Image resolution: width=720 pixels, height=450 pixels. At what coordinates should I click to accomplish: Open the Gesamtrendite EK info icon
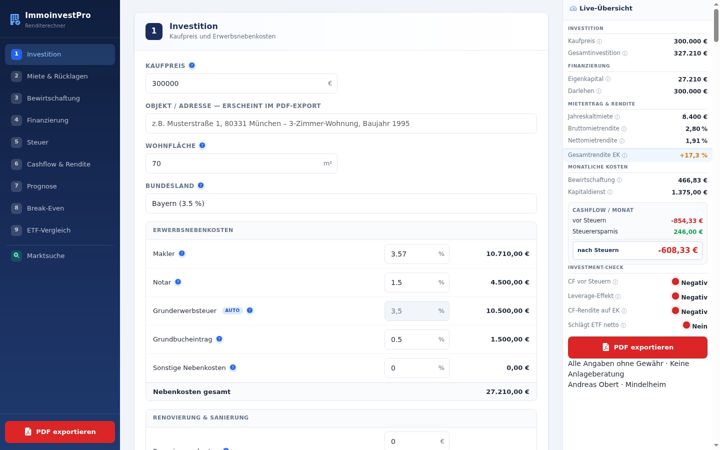pos(624,155)
